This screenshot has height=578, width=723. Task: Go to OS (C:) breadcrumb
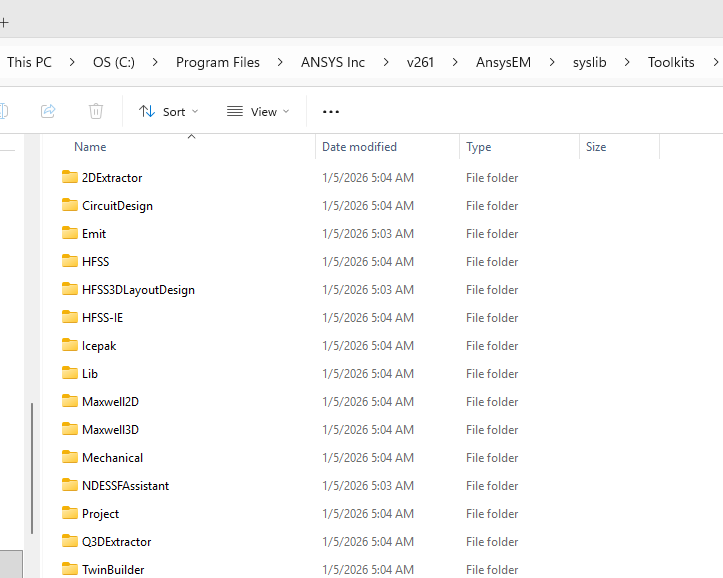tap(114, 62)
